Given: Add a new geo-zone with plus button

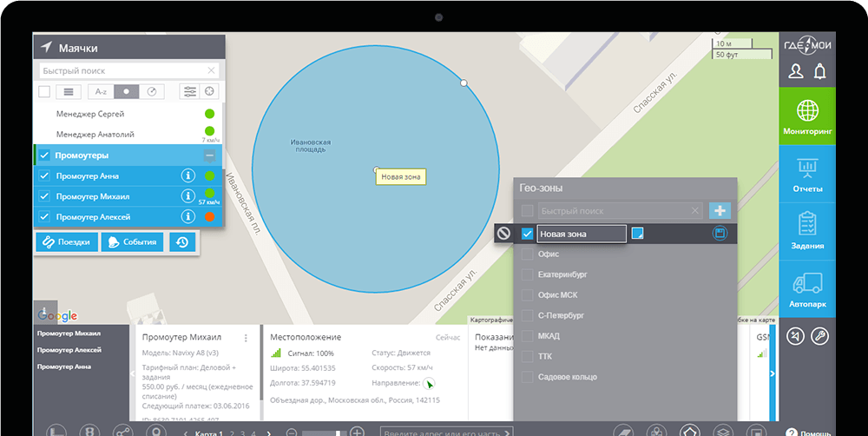Looking at the screenshot, I should [719, 210].
